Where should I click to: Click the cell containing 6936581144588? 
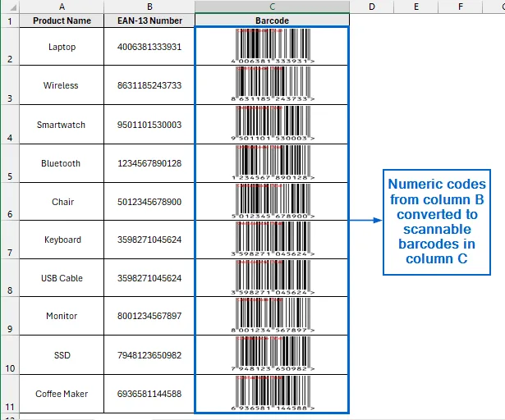(x=149, y=394)
